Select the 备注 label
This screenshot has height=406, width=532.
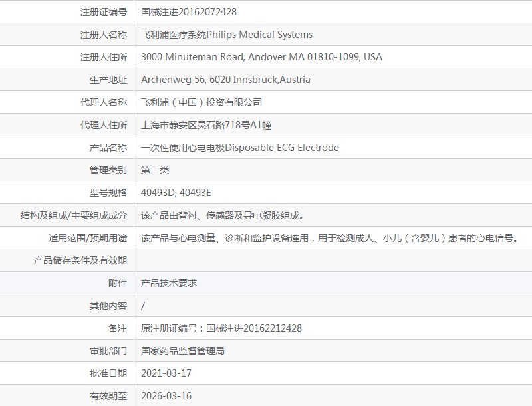click(118, 328)
